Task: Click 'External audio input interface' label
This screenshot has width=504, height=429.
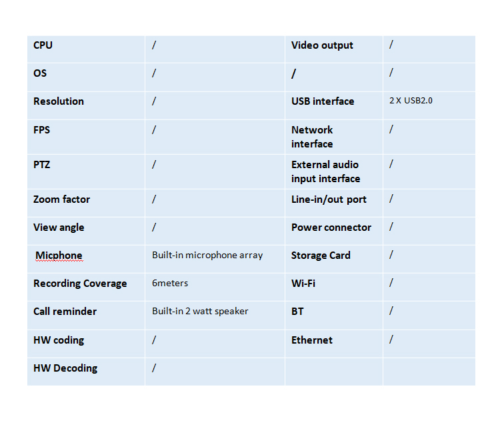Action: pyautogui.click(x=325, y=171)
